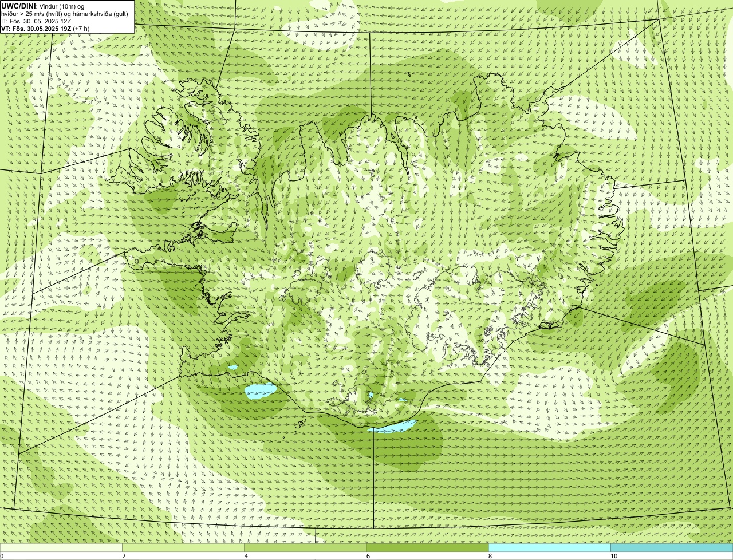
Task: Click the teal legend color above 10
Action: coord(672,548)
